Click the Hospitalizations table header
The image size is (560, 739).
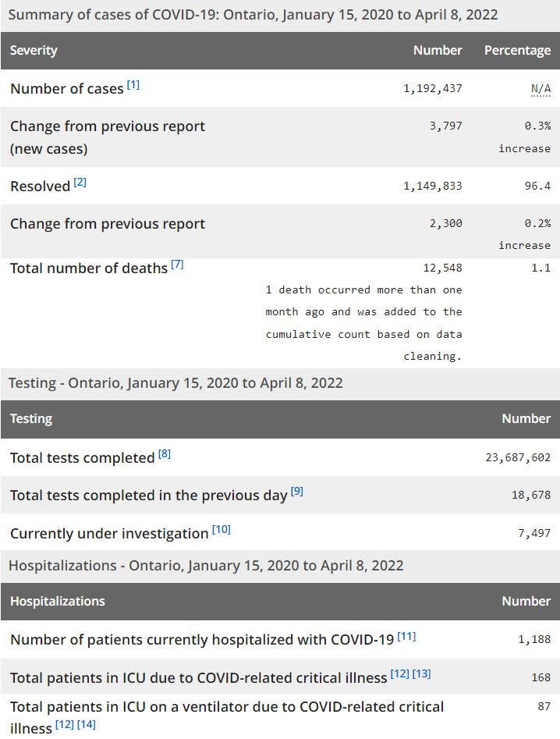click(58, 601)
